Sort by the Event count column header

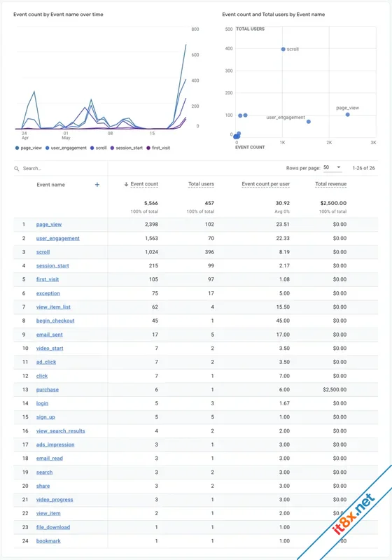(x=144, y=184)
